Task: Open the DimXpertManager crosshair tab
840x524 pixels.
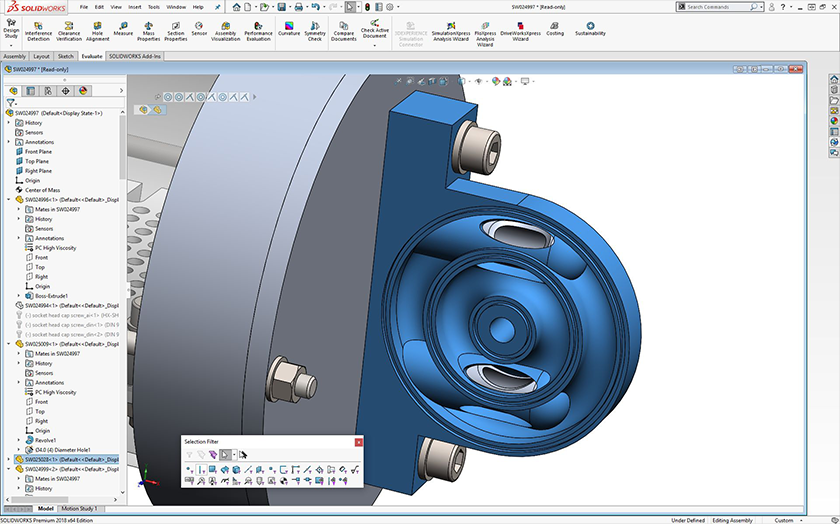Action: [x=65, y=91]
